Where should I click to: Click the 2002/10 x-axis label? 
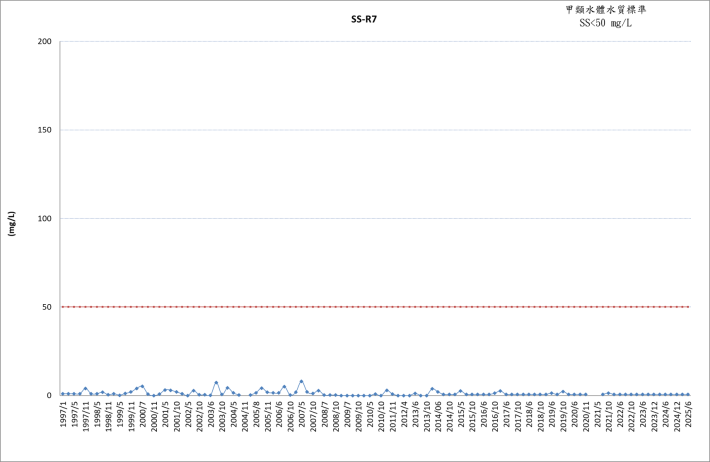(x=199, y=415)
